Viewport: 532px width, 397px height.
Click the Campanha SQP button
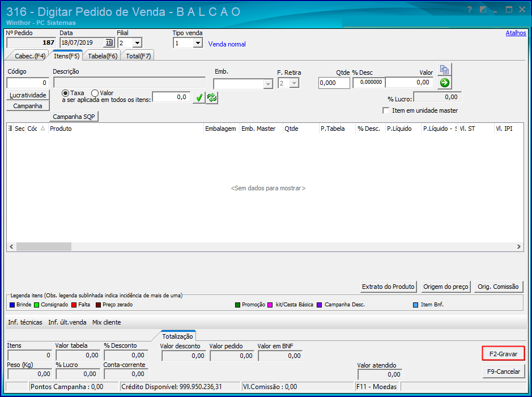[74, 117]
